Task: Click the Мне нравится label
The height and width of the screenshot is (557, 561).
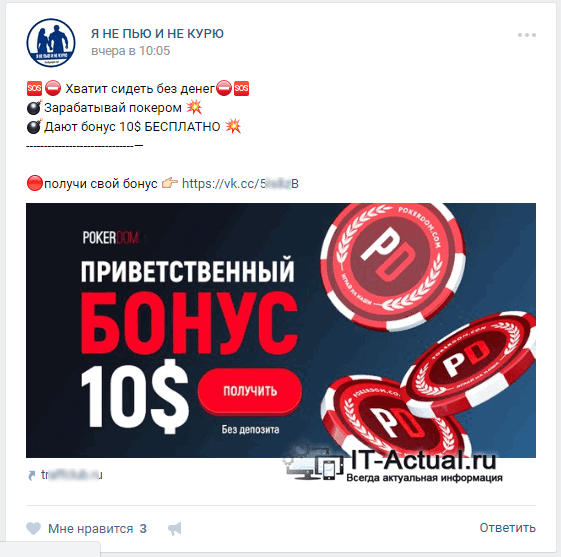Action: [91, 528]
